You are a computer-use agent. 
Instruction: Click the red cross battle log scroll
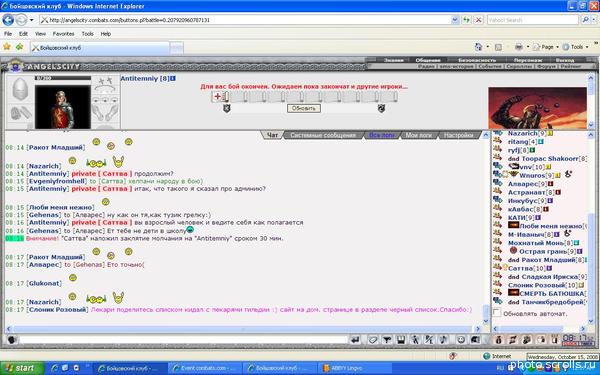[220, 96]
